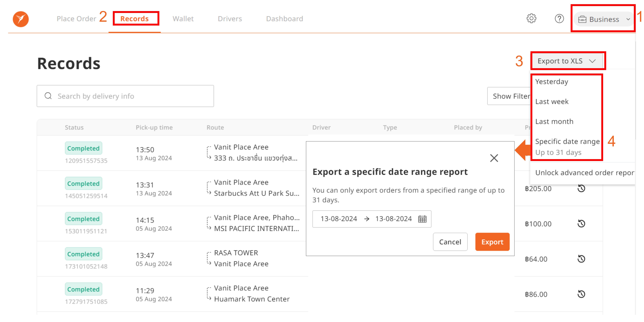Click history icon for the ฿64.00 order

tap(581, 259)
